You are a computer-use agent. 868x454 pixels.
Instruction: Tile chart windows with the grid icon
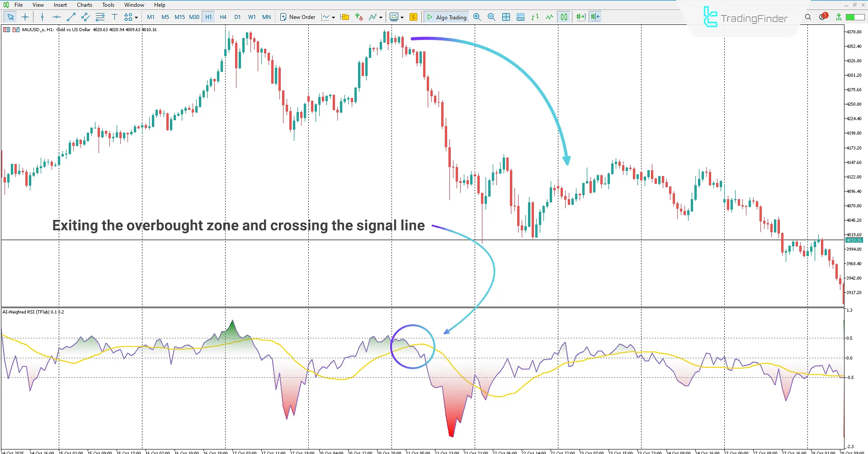(x=506, y=17)
